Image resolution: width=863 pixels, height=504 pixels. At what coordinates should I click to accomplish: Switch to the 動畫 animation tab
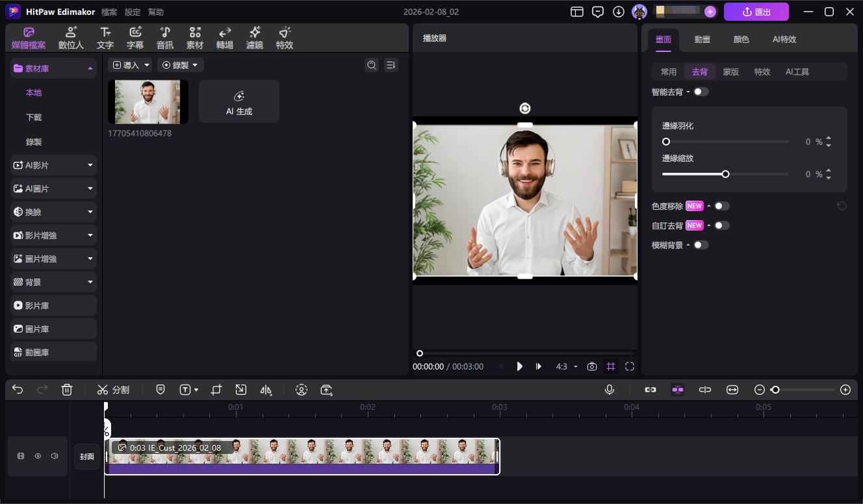[x=702, y=39]
